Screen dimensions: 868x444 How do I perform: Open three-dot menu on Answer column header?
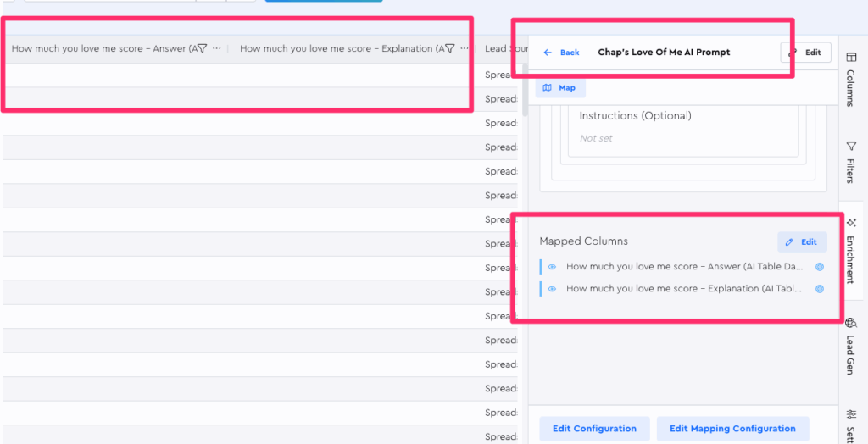coord(217,49)
